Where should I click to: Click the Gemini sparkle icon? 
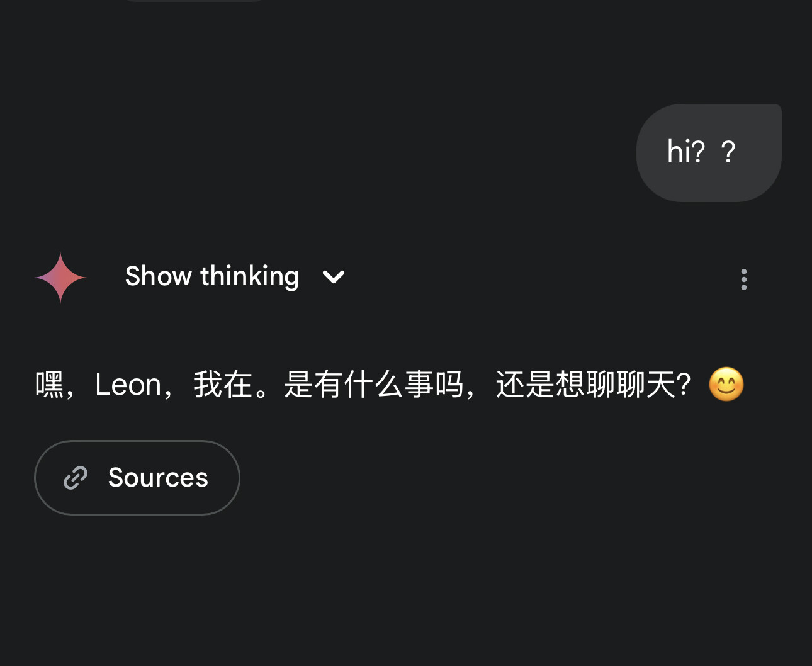tap(60, 278)
